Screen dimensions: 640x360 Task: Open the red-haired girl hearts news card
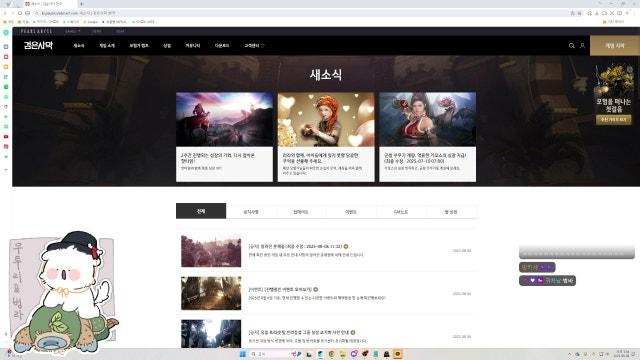coord(326,137)
